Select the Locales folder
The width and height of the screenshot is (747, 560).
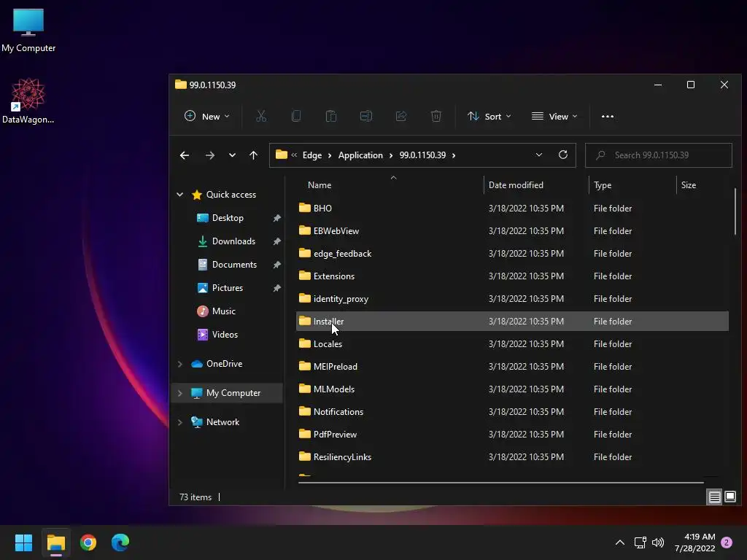pos(512,344)
